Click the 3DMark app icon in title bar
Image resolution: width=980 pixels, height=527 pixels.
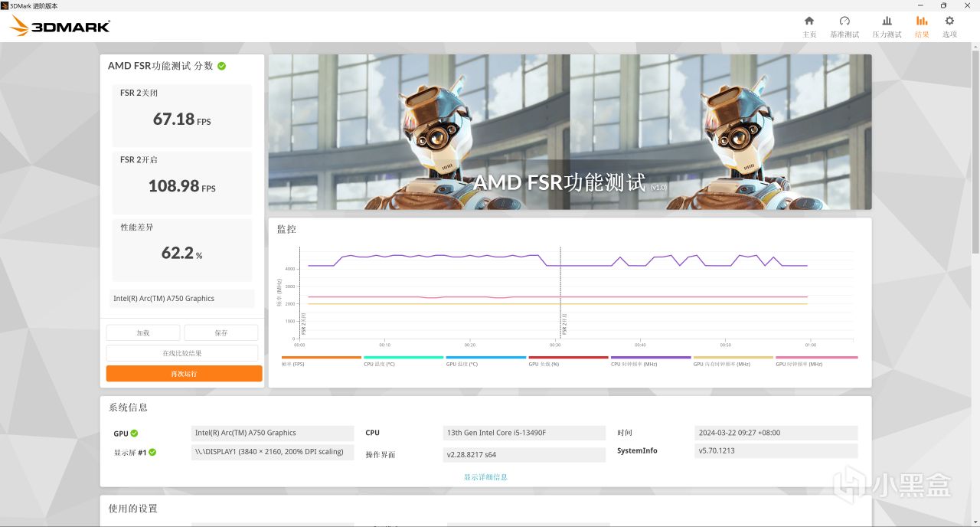click(x=5, y=5)
